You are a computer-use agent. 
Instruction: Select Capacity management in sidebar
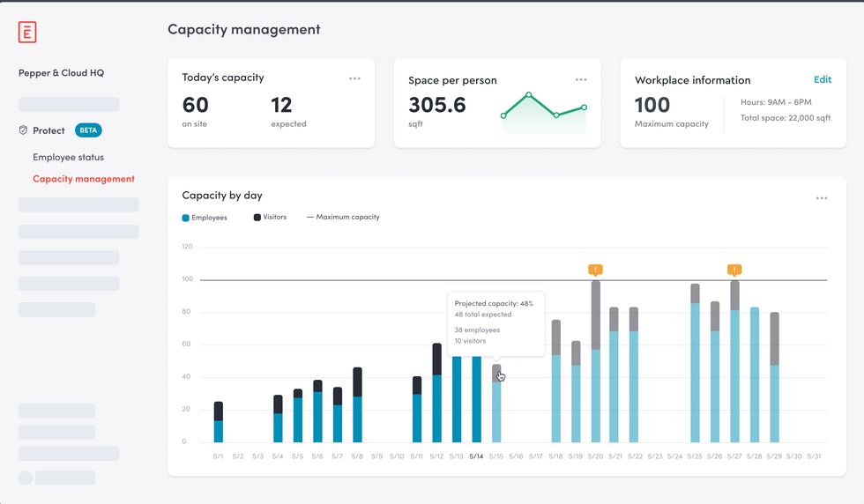coord(84,179)
